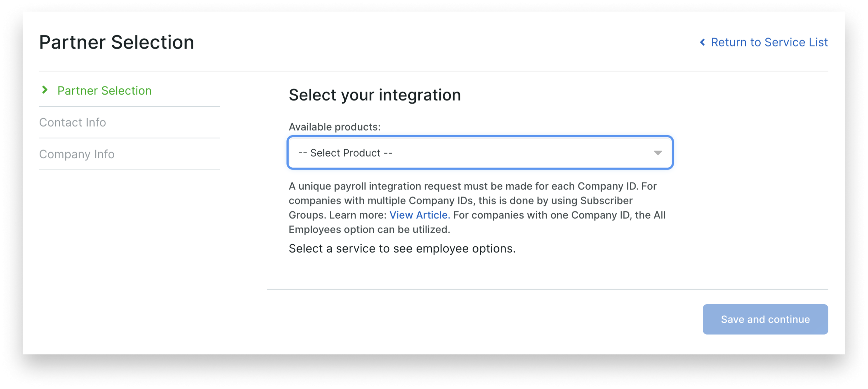Image resolution: width=868 pixels, height=389 pixels.
Task: Click the paragraph line mentioning Subscriber Groups
Action: [460, 200]
